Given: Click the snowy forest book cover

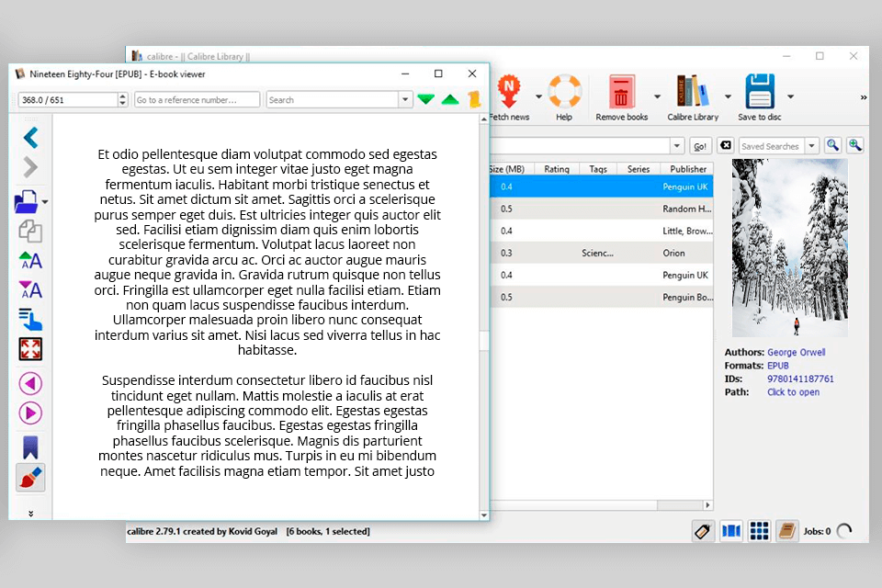Looking at the screenshot, I should click(789, 247).
